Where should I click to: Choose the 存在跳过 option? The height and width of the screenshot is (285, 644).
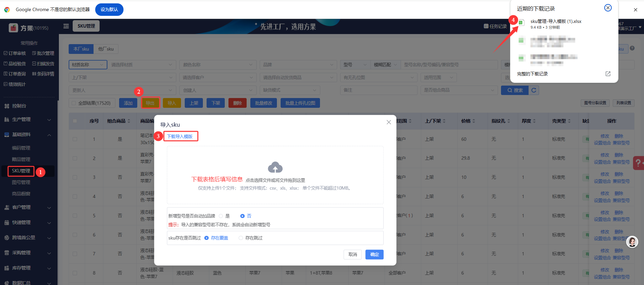point(241,238)
